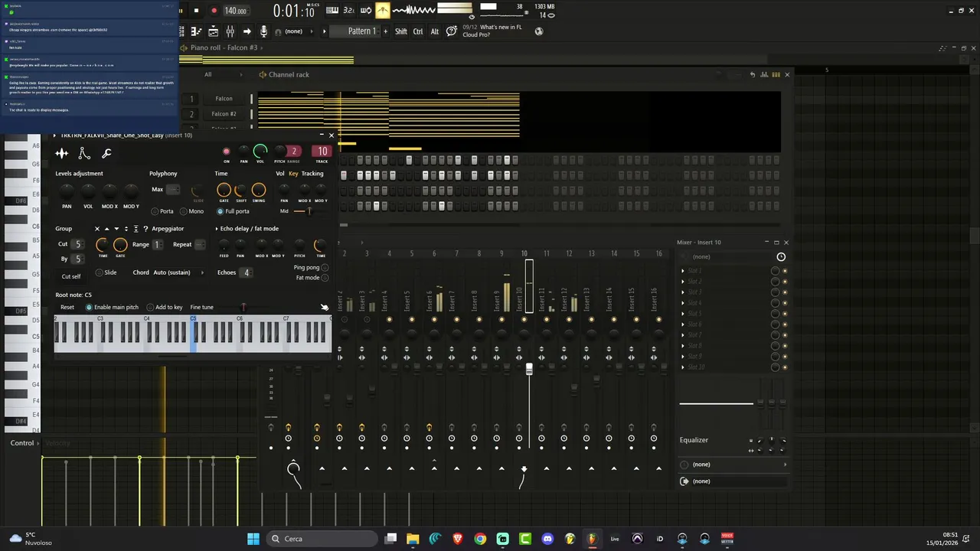This screenshot has width=980, height=551.
Task: Add new pattern with plus button
Action: click(384, 31)
